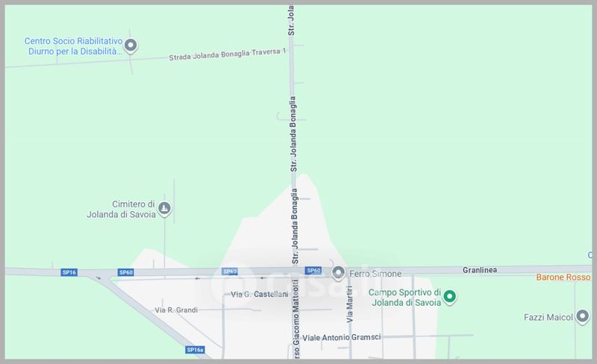This screenshot has width=597, height=364.
Task: Click the SP60 shield beside SP16
Action: coord(125,272)
